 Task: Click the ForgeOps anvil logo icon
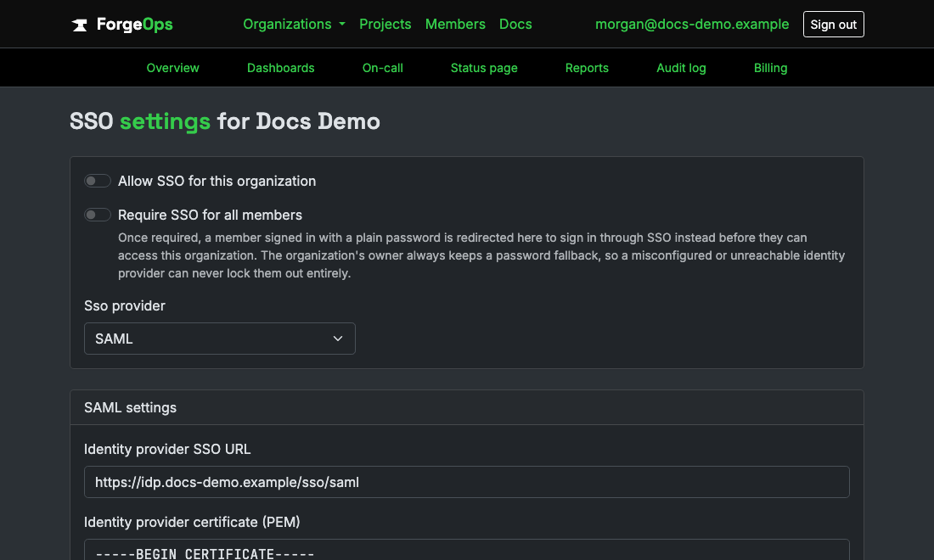(x=79, y=25)
